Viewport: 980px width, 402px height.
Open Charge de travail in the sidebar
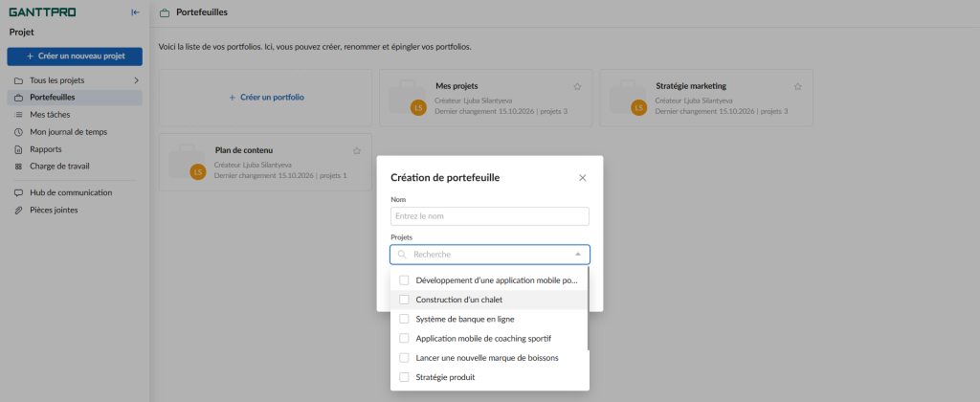(75, 167)
